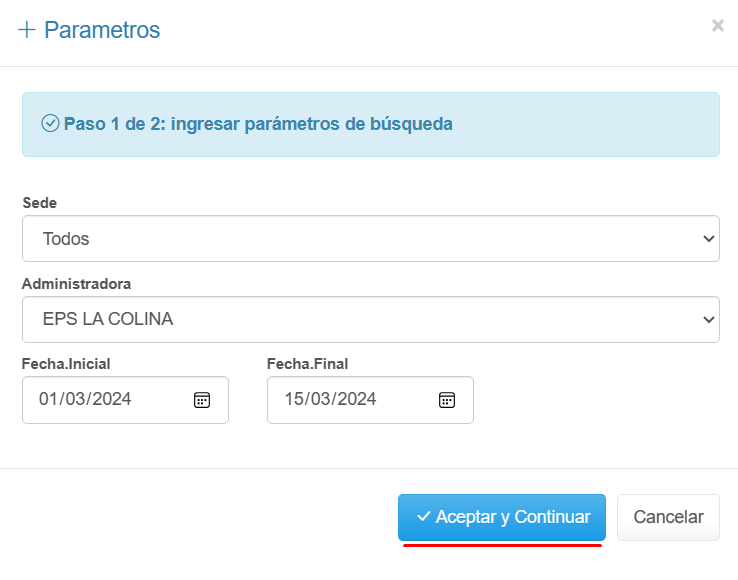
Task: Click the check-circle icon in the step banner
Action: (50, 123)
